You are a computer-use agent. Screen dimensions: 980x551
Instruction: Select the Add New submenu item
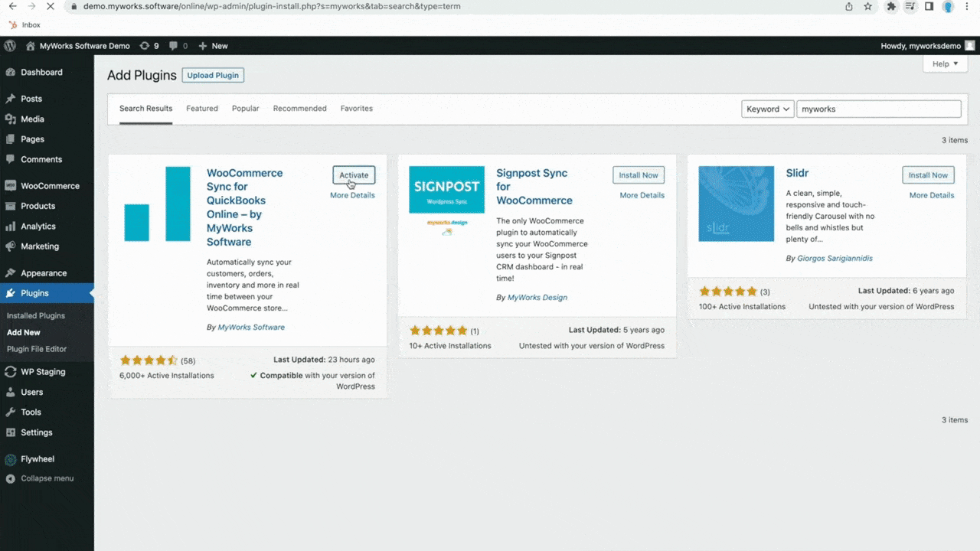tap(24, 332)
